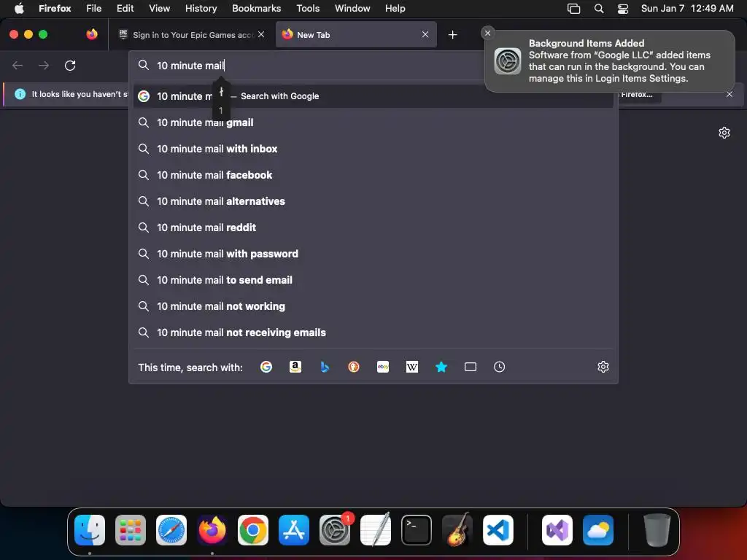Open Google Chrome from the Dock
This screenshot has width=747, height=560.
[253, 530]
